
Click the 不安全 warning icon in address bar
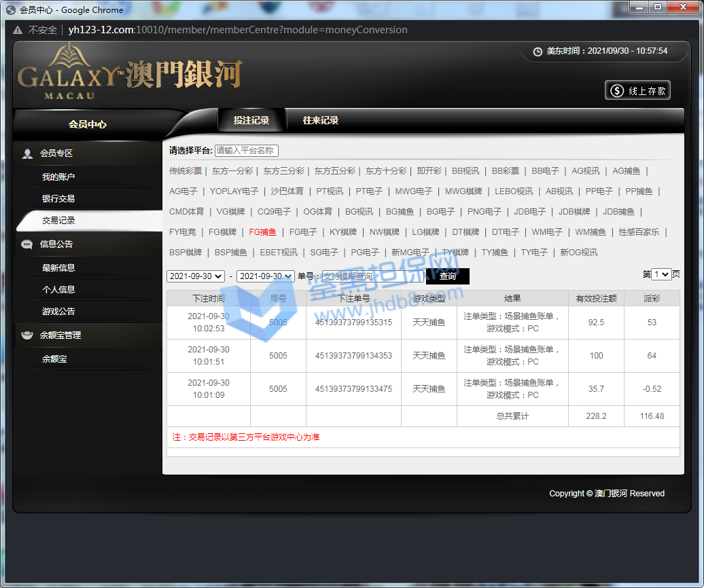(x=18, y=30)
